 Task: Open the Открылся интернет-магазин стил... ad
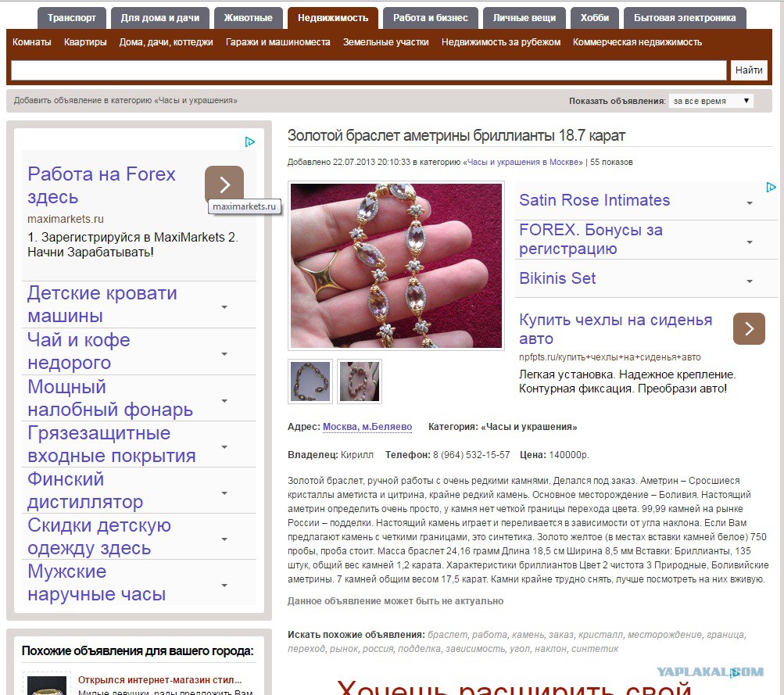pos(159,680)
